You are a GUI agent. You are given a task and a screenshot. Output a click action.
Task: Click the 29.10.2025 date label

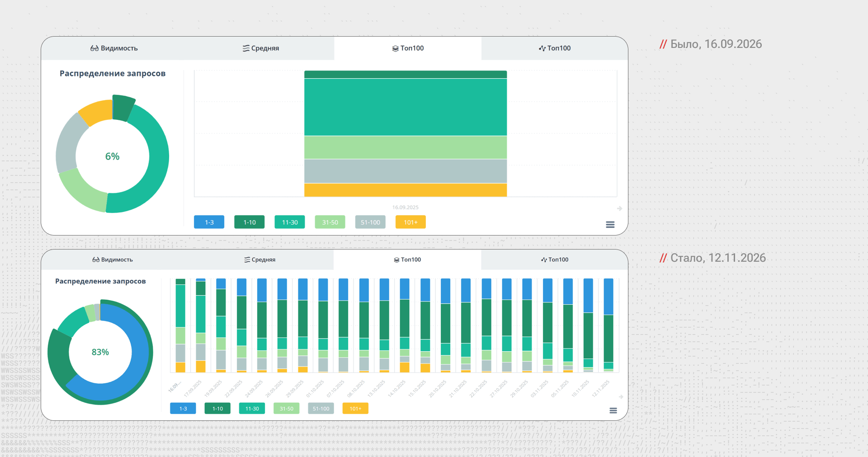(x=520, y=388)
